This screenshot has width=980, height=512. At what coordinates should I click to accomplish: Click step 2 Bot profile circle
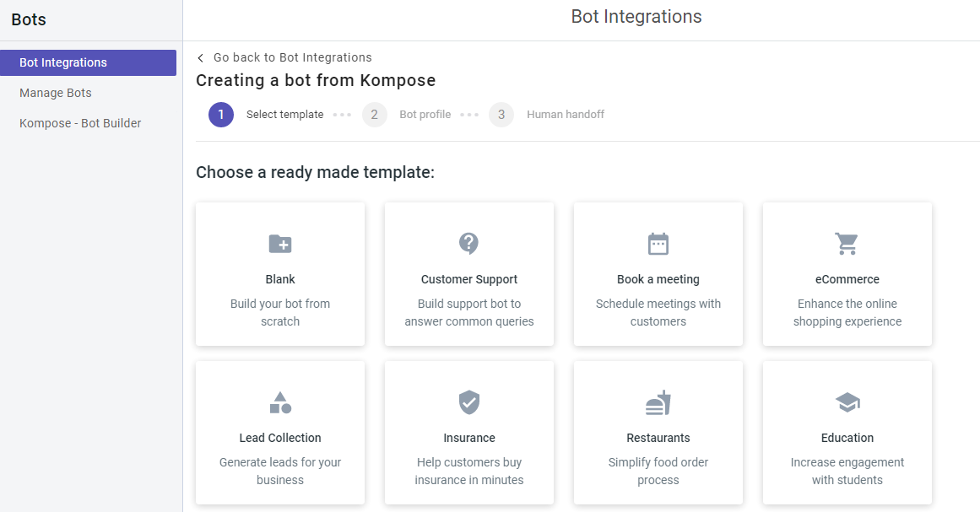[x=374, y=114]
